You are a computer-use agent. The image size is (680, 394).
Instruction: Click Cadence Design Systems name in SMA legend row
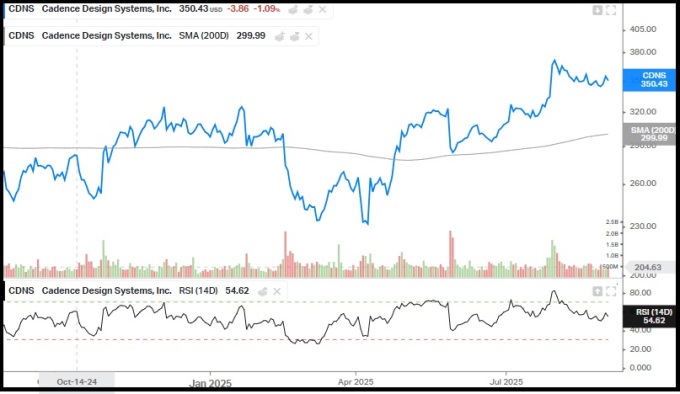[107, 36]
